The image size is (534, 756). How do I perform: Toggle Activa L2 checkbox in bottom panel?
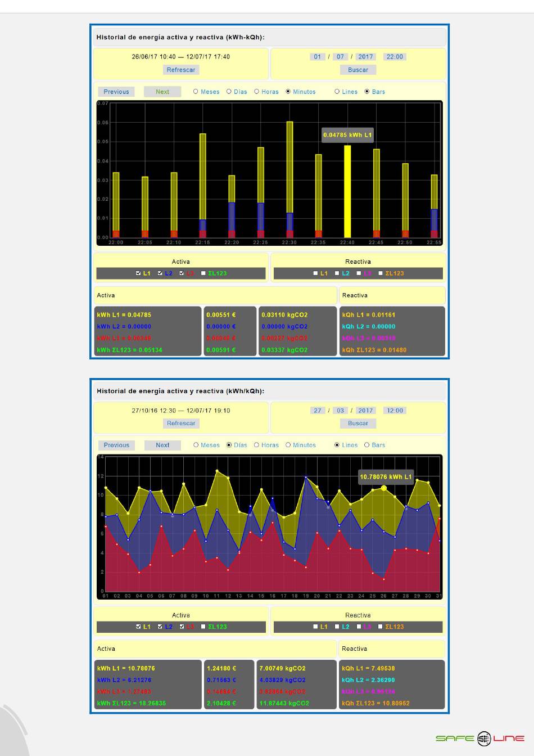click(x=160, y=627)
